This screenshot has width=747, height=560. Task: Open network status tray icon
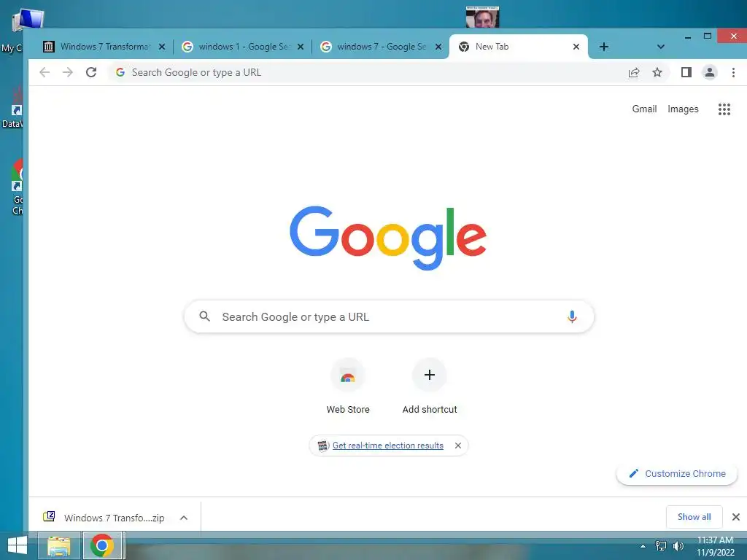point(661,546)
